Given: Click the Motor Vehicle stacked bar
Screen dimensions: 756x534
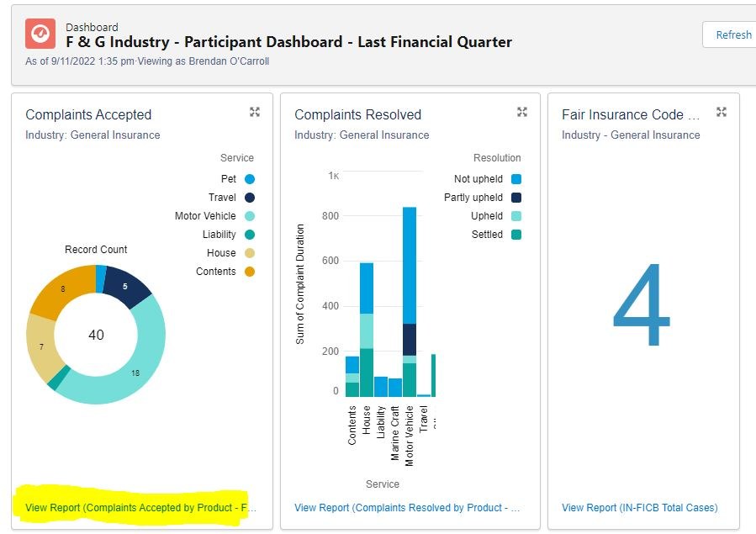Looking at the screenshot, I should [410, 302].
